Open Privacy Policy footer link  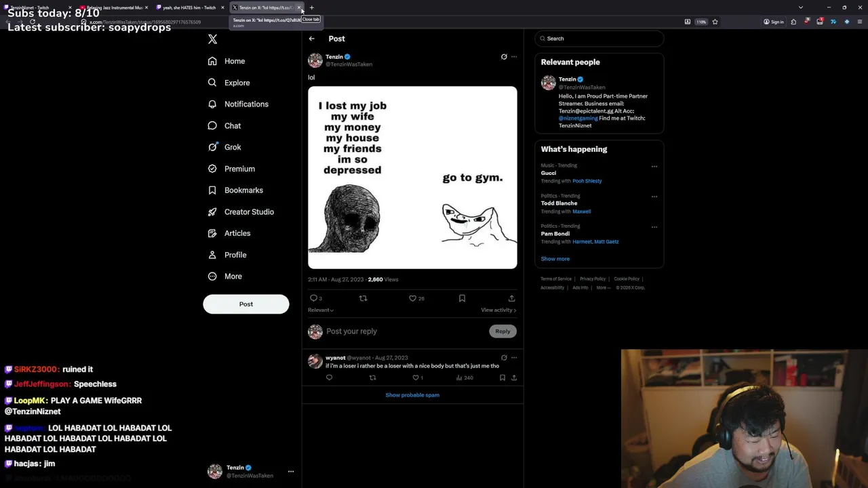(593, 279)
